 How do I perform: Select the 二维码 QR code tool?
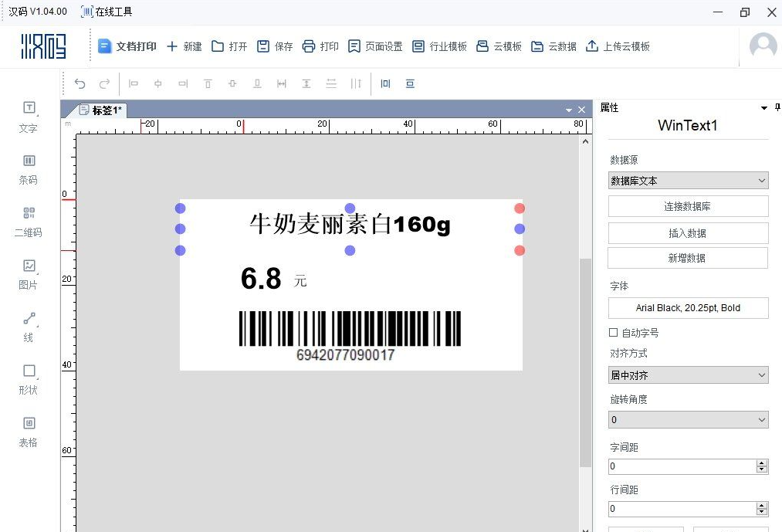29,221
